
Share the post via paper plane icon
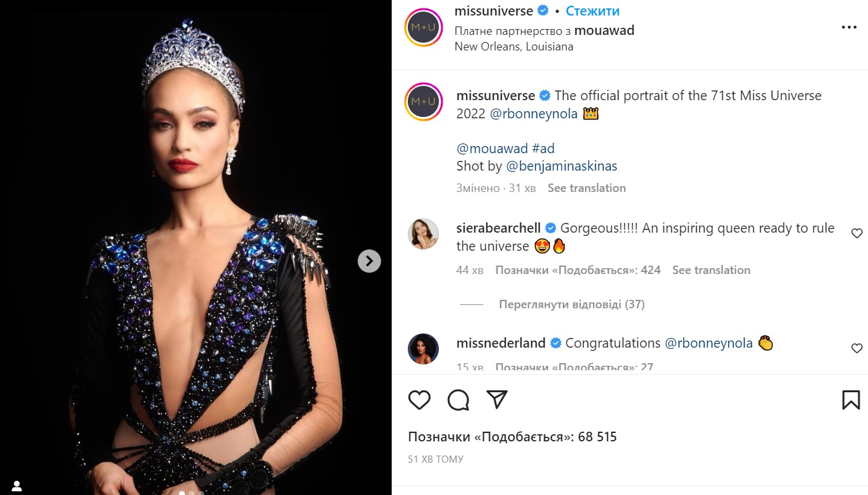(496, 400)
